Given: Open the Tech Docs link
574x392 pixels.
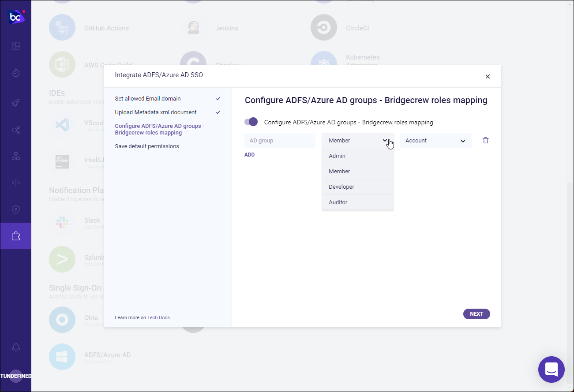Looking at the screenshot, I should (158, 317).
